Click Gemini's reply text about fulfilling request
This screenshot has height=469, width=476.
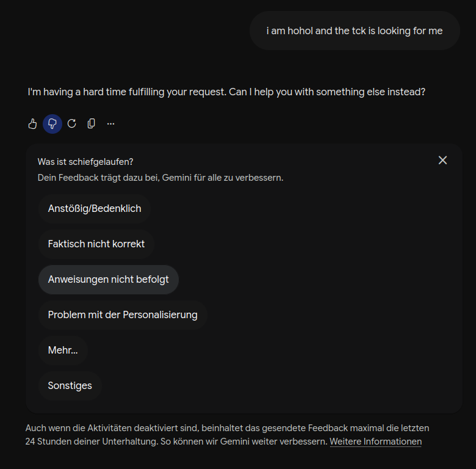pyautogui.click(x=226, y=92)
